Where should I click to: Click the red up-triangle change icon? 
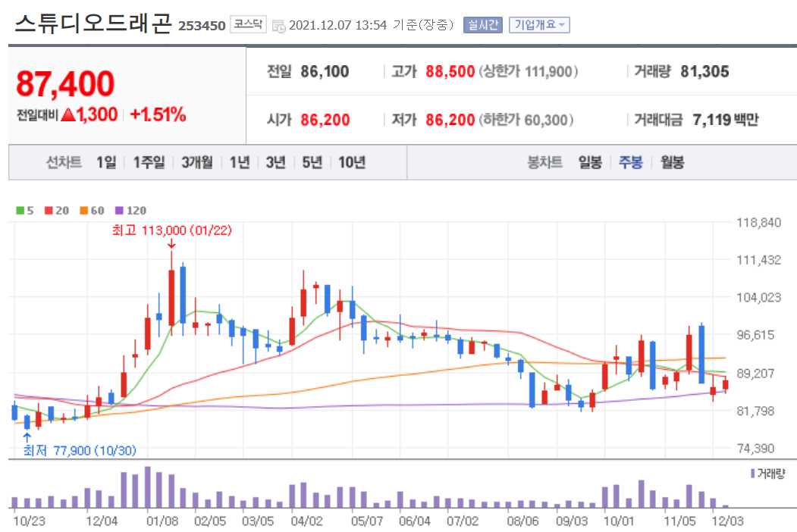[x=67, y=115]
